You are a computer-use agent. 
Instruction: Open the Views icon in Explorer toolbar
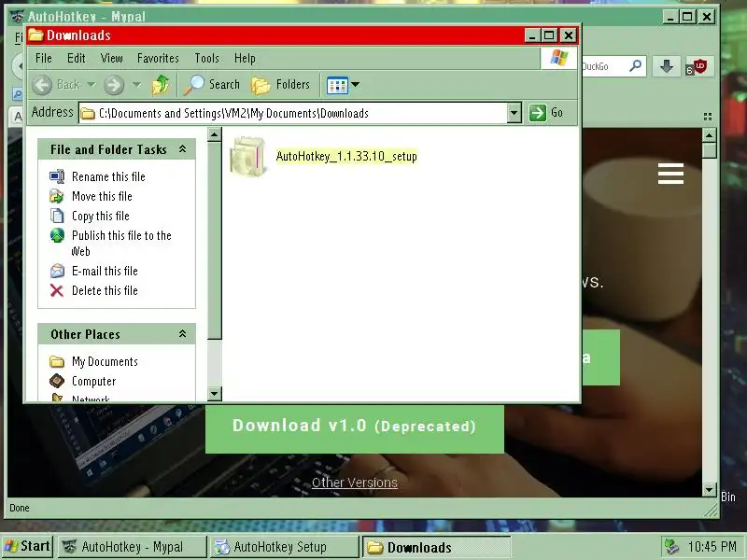coord(337,85)
